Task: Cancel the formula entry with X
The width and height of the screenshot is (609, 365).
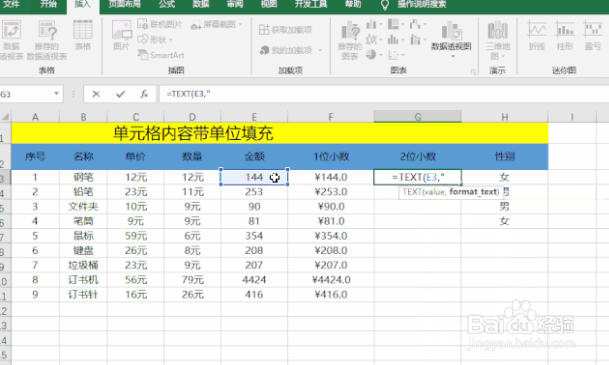Action: pyautogui.click(x=96, y=94)
